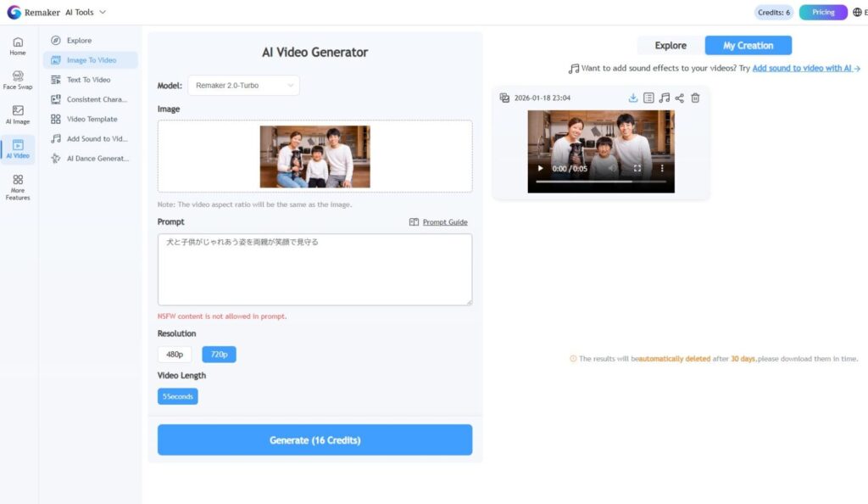Click the Home icon in the sidebar
Viewport: 868px width, 504px height.
pyautogui.click(x=18, y=46)
